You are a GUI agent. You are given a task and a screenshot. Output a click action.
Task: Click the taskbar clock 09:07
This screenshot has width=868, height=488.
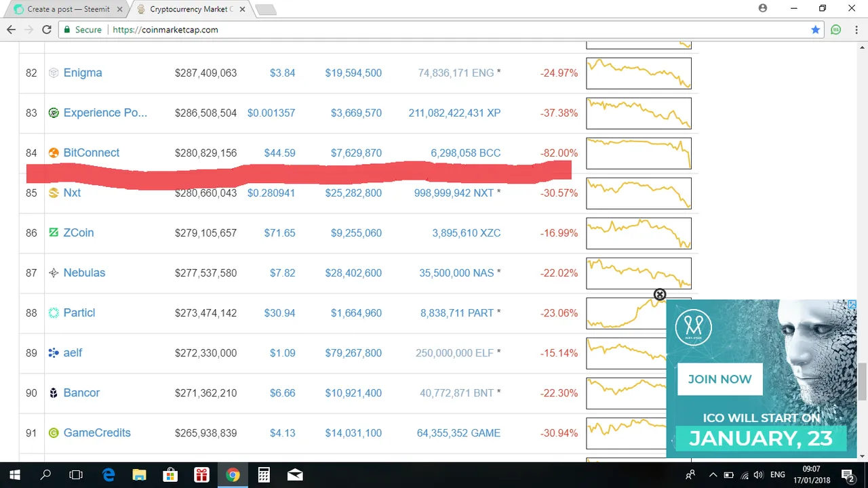pos(811,469)
